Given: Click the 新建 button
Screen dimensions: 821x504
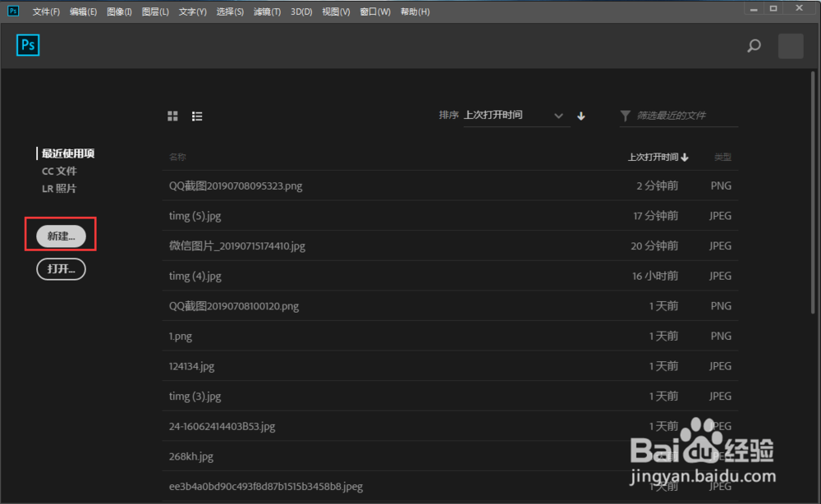Looking at the screenshot, I should [61, 235].
